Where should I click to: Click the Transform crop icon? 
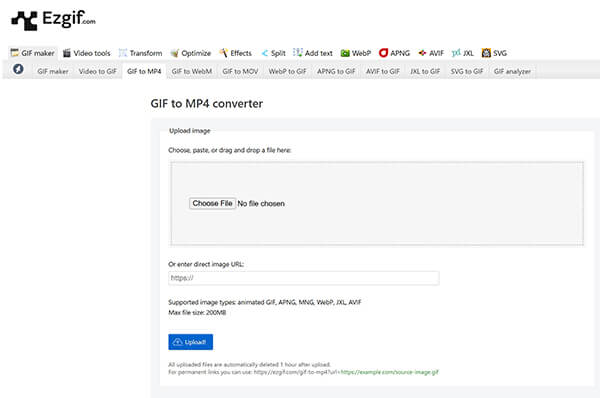tap(123, 53)
